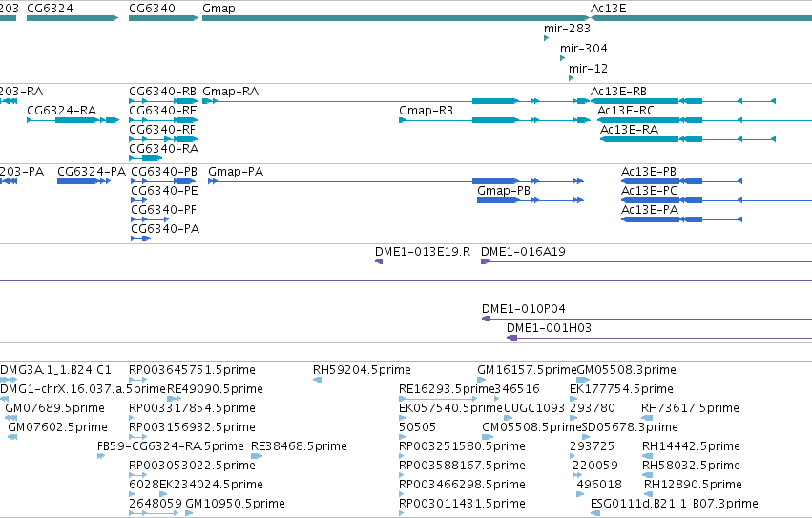This screenshot has width=812, height=518.
Task: Select the Ac13E-RA transcript label
Action: point(629,130)
